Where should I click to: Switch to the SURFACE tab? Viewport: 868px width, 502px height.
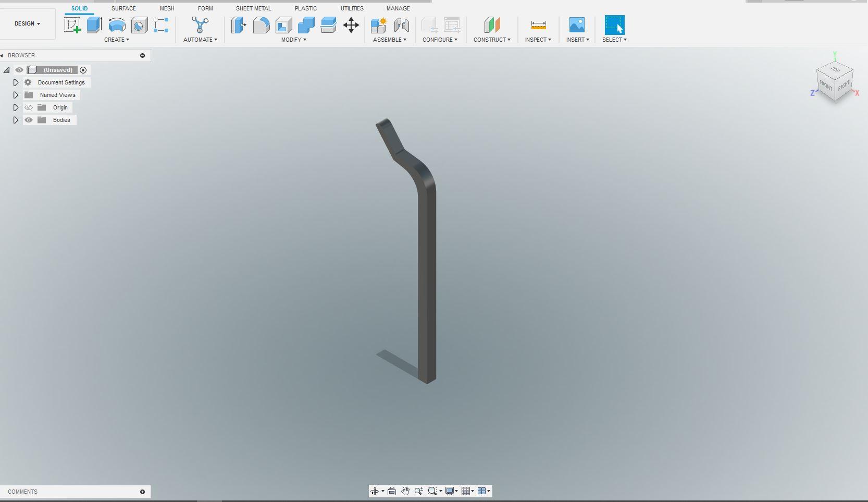[123, 8]
